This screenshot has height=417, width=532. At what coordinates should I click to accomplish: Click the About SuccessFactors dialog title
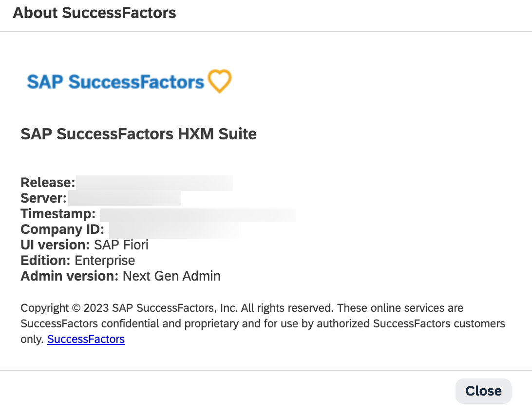point(95,13)
